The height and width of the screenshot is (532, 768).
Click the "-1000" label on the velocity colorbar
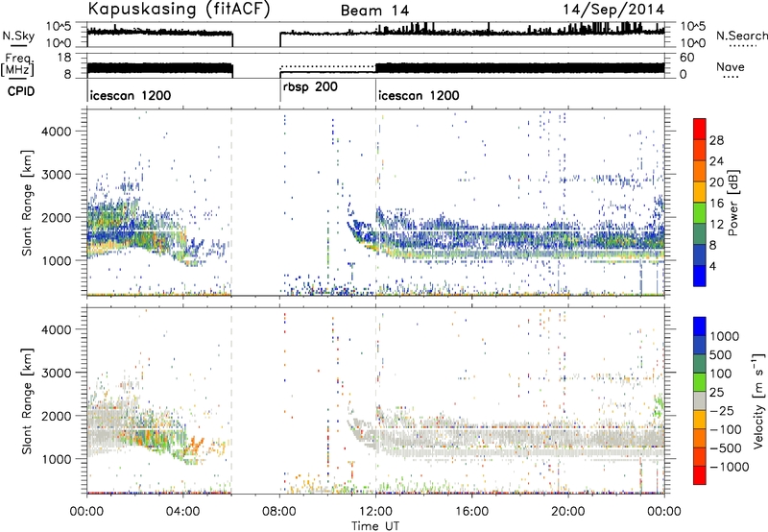point(729,467)
